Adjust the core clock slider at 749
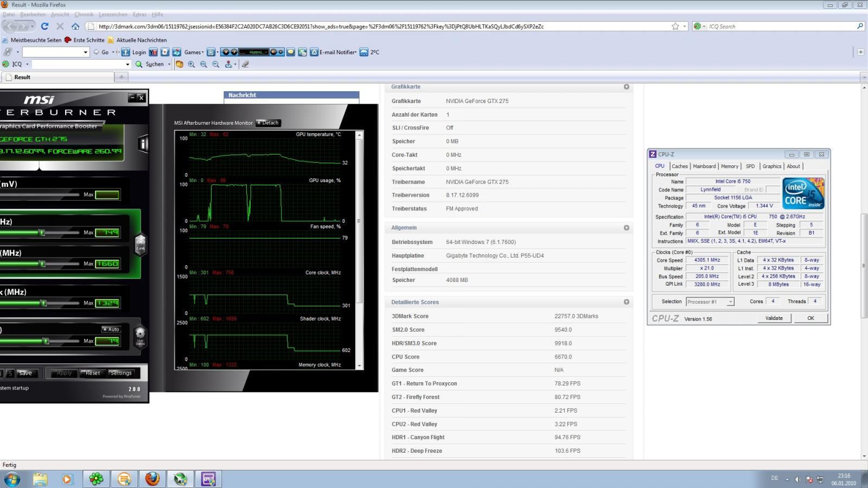Image resolution: width=868 pixels, height=488 pixels. click(x=42, y=233)
